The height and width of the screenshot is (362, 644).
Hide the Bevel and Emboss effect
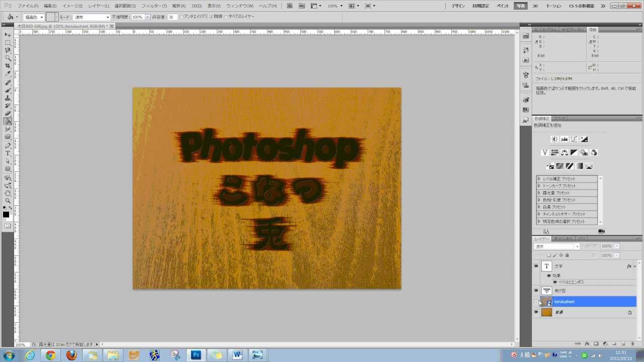(x=555, y=282)
